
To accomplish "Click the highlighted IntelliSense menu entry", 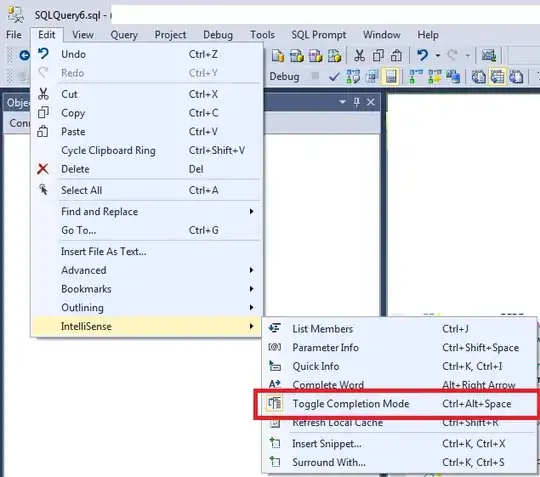I will [147, 326].
